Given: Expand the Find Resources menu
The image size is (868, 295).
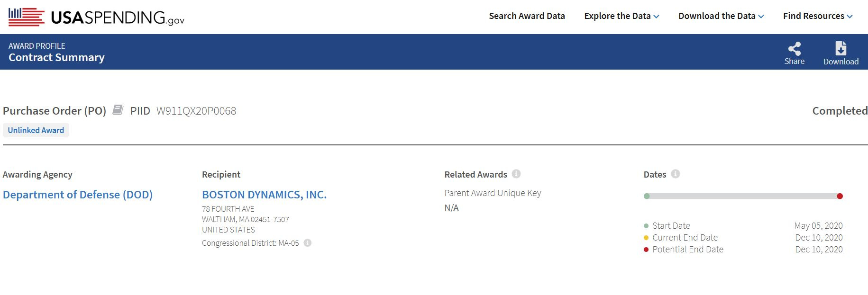Looking at the screenshot, I should tap(818, 16).
